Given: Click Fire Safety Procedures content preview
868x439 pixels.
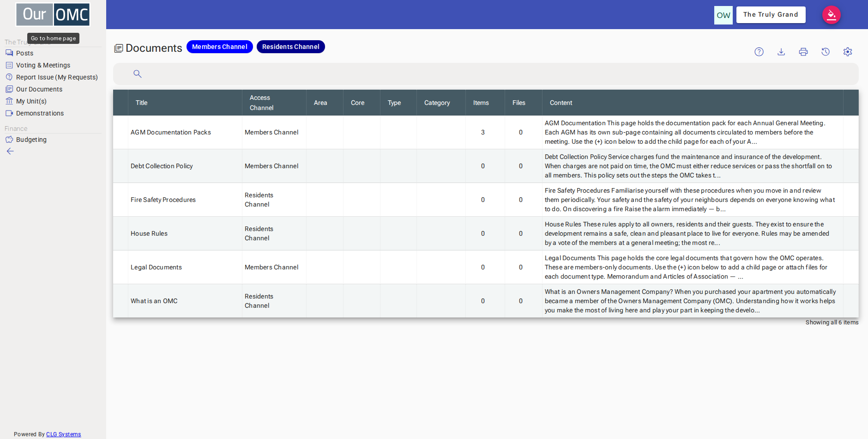Looking at the screenshot, I should point(690,200).
